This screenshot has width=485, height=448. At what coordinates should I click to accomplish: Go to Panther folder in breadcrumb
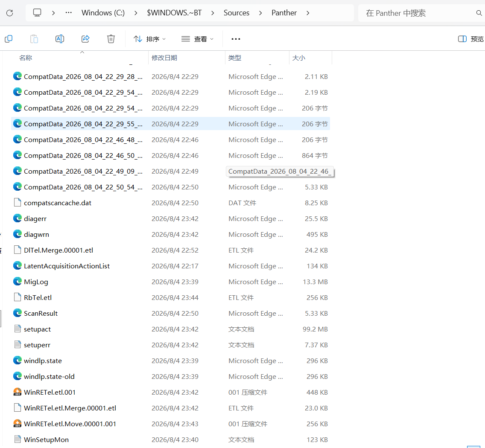pos(284,13)
